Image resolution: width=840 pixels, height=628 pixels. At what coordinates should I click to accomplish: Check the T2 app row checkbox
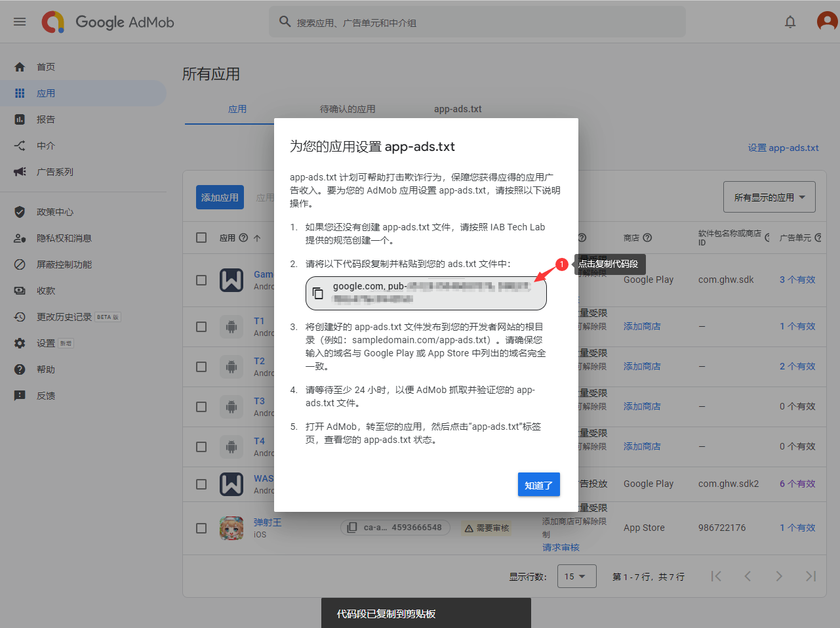(x=201, y=367)
